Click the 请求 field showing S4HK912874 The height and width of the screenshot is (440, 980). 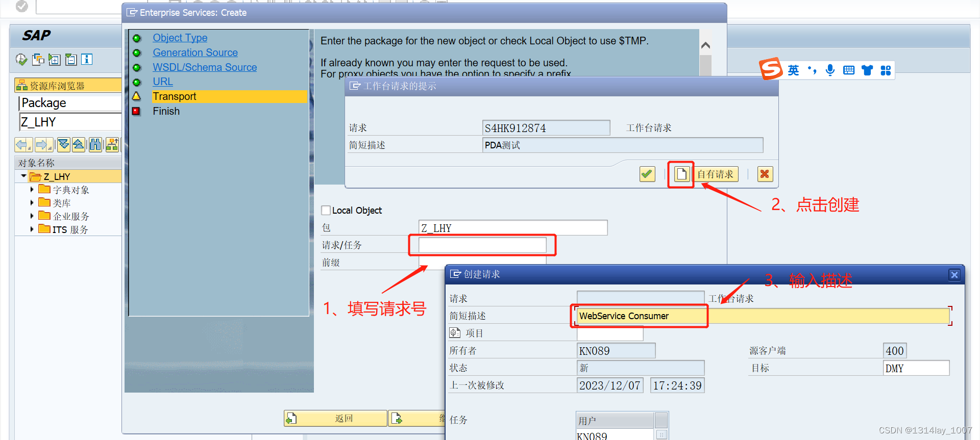pos(546,128)
